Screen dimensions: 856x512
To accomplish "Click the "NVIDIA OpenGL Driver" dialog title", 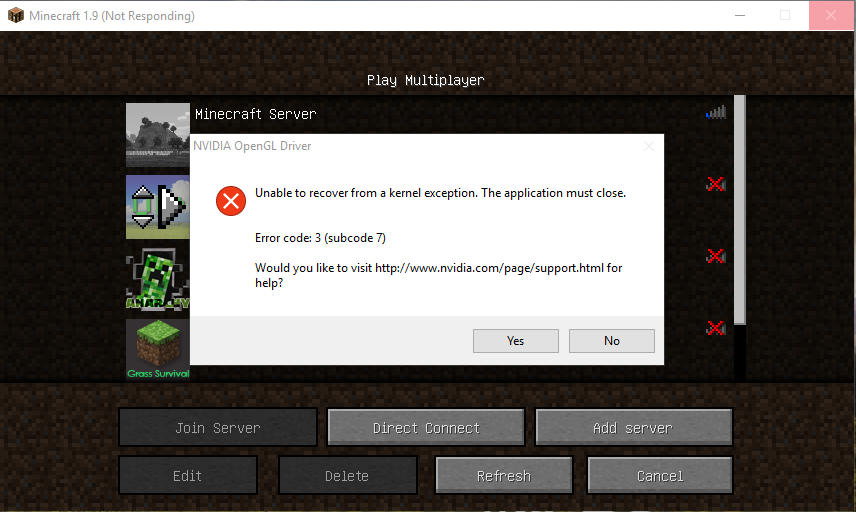I will 252,146.
